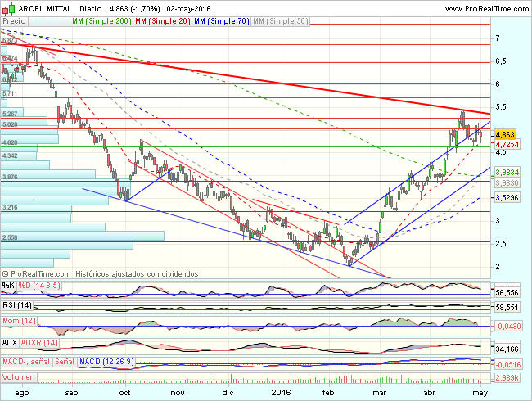Click the 34,166 ADX value
The width and height of the screenshot is (532, 401).
tap(507, 349)
